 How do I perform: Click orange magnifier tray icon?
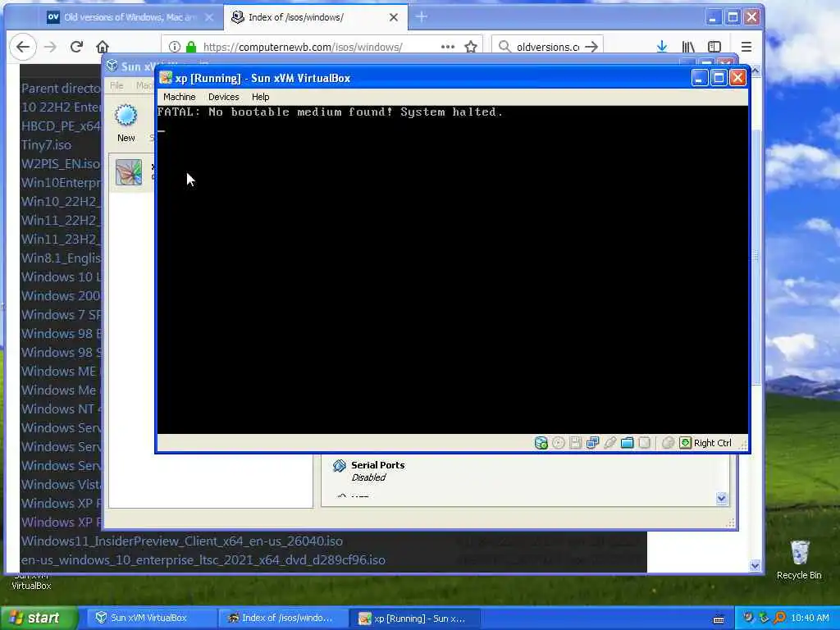779,618
